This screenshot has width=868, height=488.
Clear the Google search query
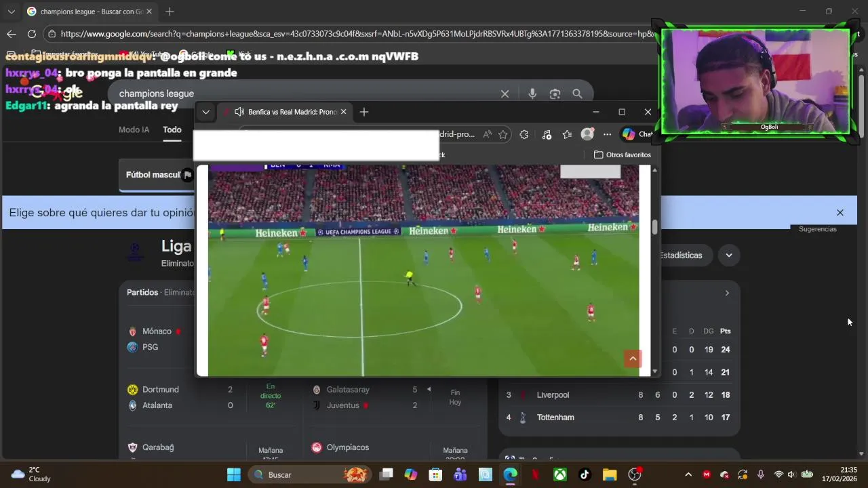click(x=505, y=94)
